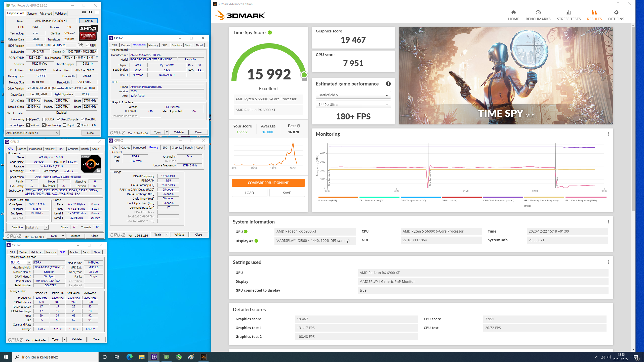
Task: Open 3DMark STRESS TESTS navigation icon
Action: coord(569,15)
